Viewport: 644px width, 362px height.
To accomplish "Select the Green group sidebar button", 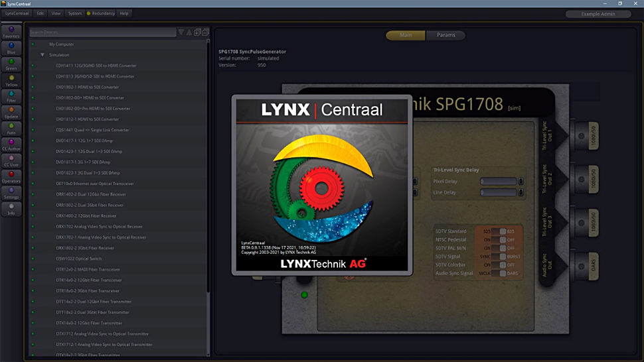I will click(x=11, y=64).
